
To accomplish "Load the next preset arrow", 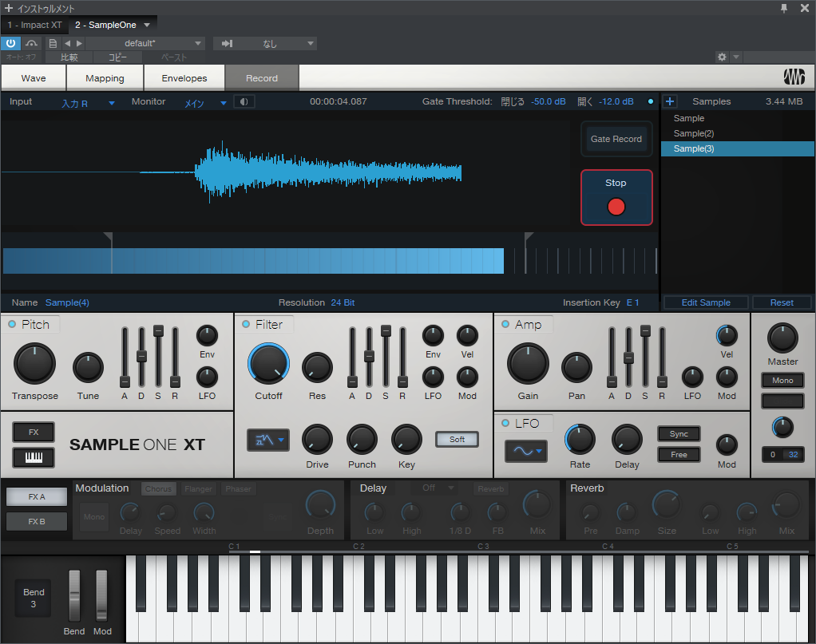I will [79, 44].
